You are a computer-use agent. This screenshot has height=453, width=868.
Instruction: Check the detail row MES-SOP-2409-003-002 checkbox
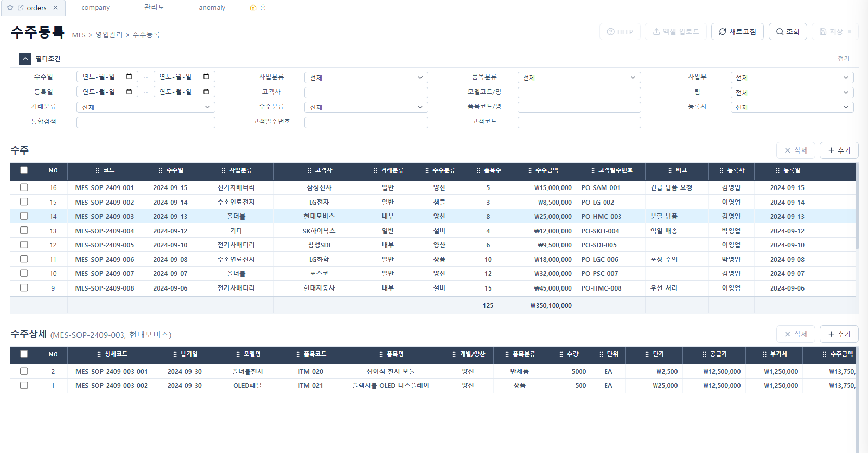pos(24,385)
